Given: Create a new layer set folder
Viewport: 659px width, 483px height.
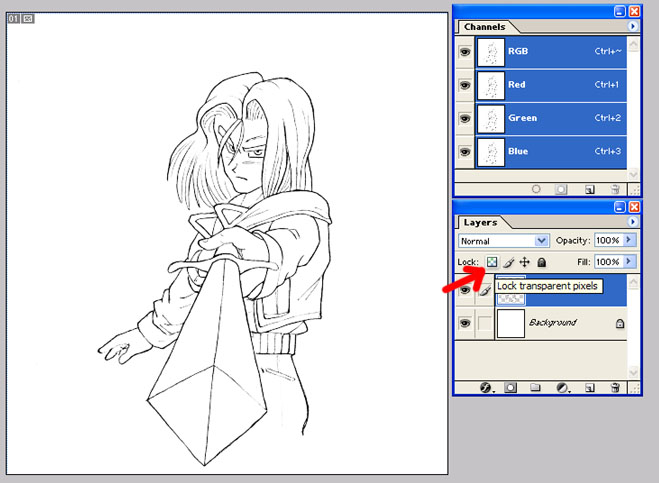Looking at the screenshot, I should (x=535, y=387).
